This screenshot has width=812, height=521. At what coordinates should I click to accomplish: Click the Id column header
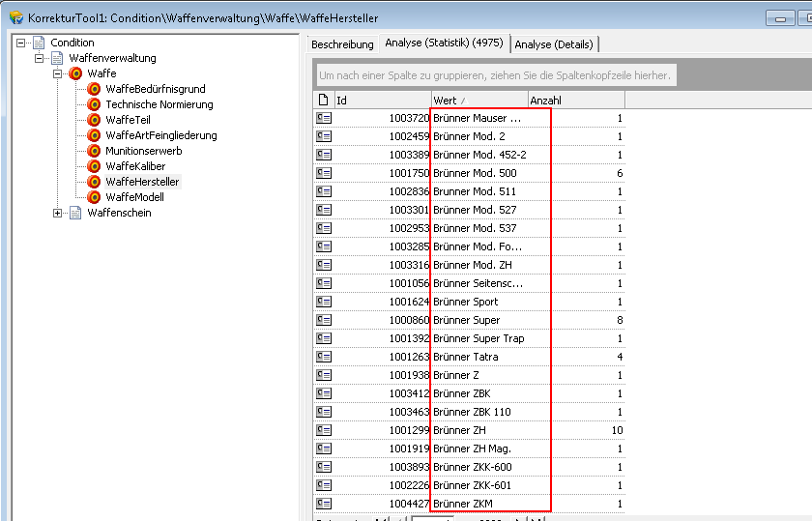[382, 101]
